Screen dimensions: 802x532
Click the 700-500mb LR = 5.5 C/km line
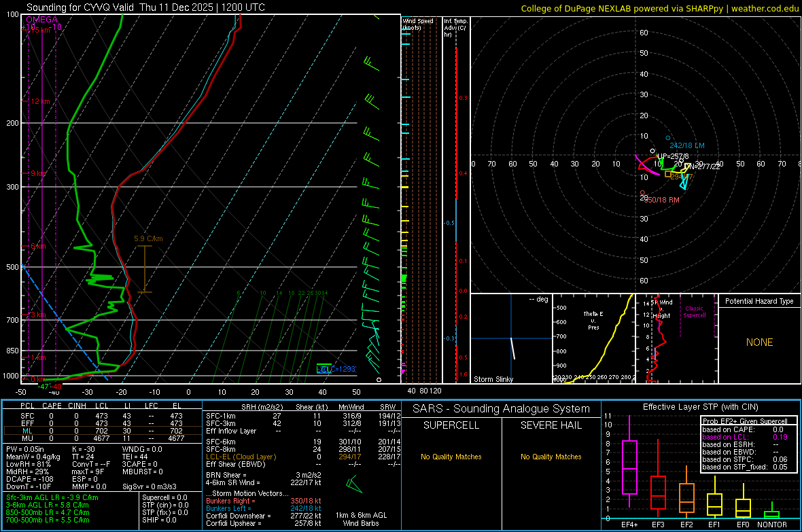click(48, 520)
